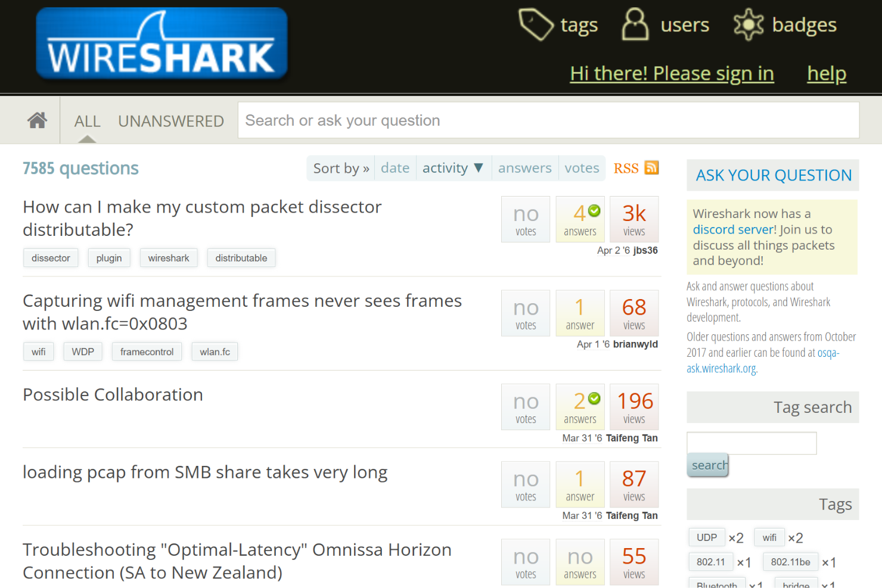Image resolution: width=882 pixels, height=588 pixels.
Task: Click the ASK YOUR QUESTION button
Action: pyautogui.click(x=773, y=175)
